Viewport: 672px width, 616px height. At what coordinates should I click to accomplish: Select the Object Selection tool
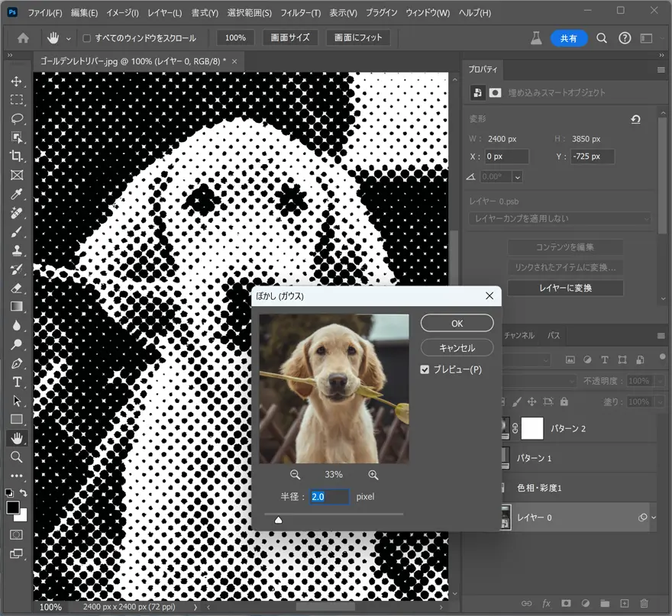coord(17,137)
